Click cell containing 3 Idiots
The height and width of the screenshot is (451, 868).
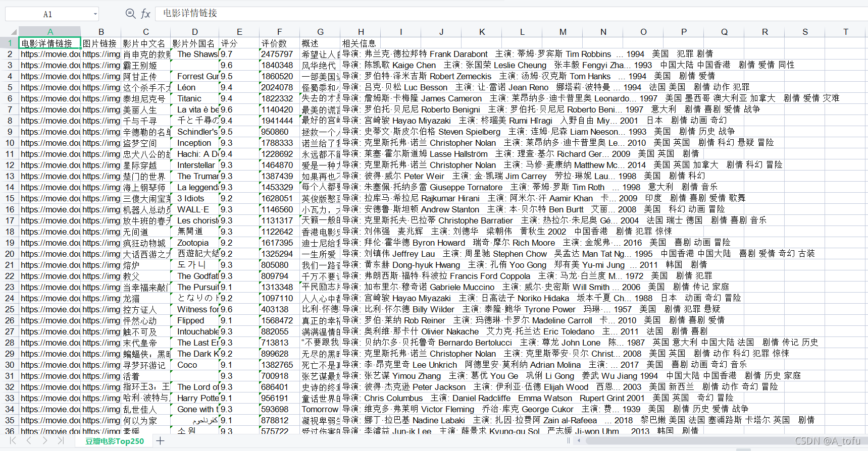tap(194, 198)
